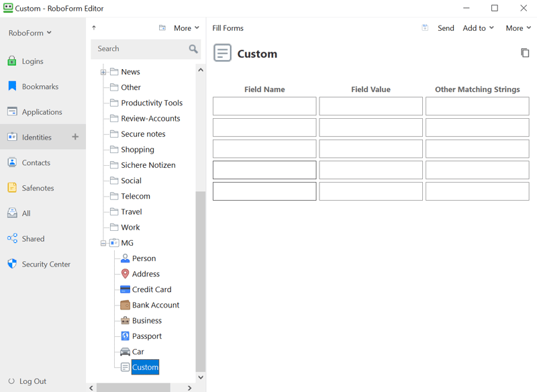Viewport: 537px width, 392px height.
Task: Click the save disk icon
Action: point(425,28)
